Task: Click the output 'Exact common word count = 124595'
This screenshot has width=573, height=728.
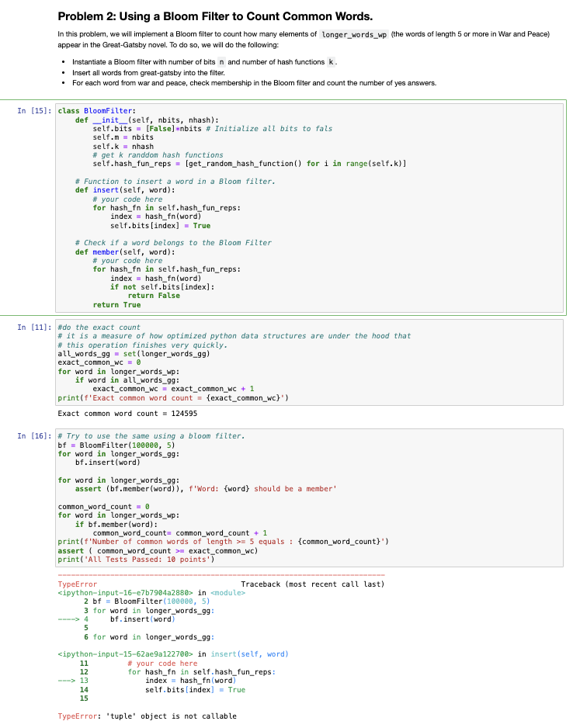Action: coord(127,414)
